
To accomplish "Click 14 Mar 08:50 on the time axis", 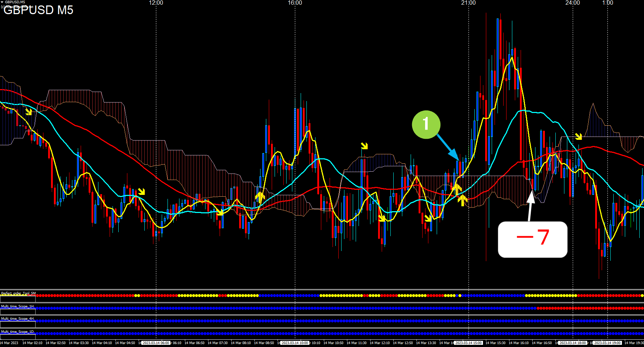I will point(264,343).
